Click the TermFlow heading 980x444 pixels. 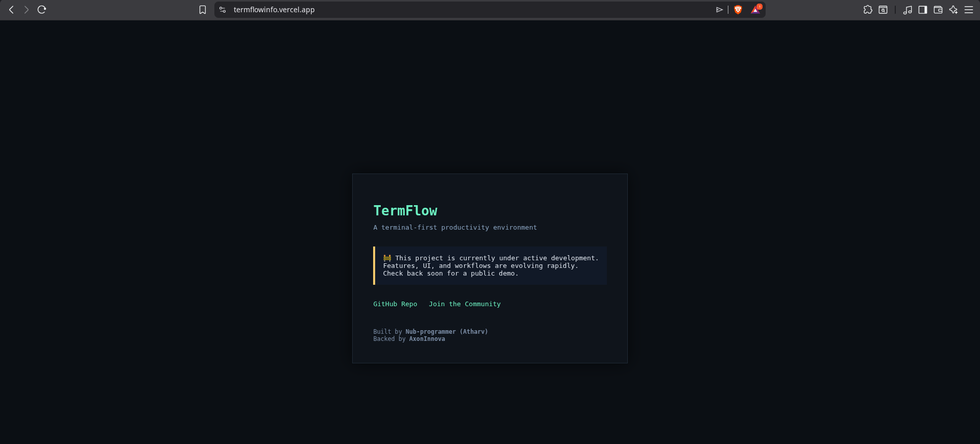coord(405,211)
